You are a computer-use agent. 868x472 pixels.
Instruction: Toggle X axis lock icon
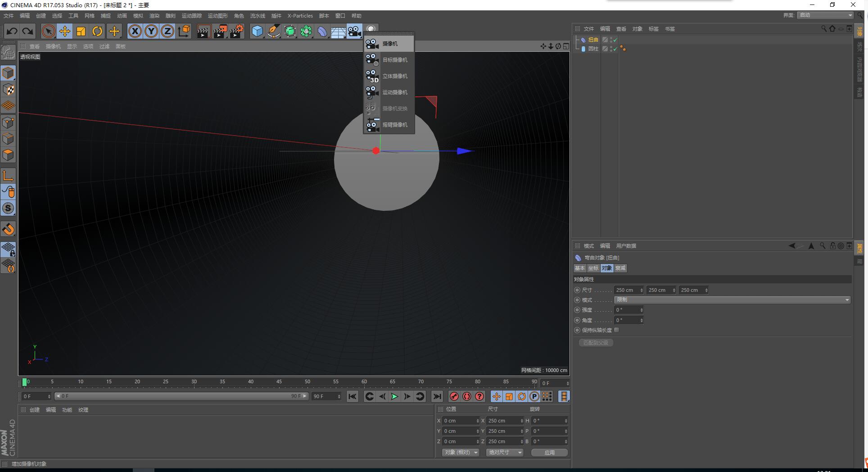(135, 31)
